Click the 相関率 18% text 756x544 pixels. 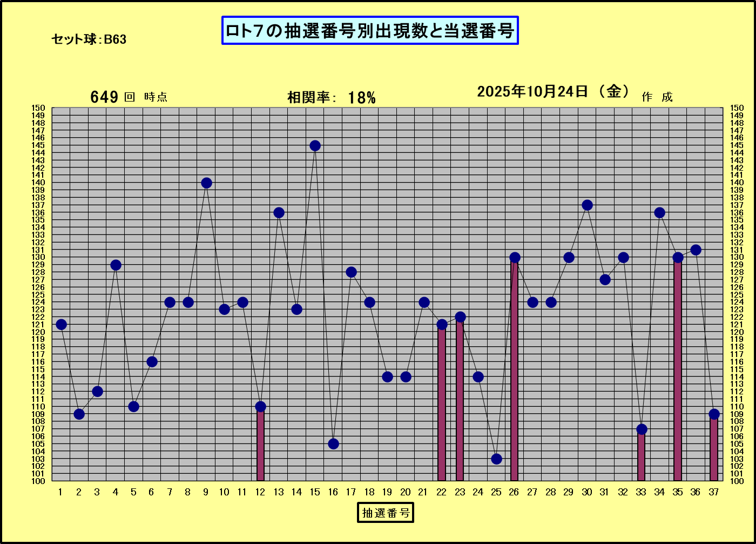(x=331, y=98)
